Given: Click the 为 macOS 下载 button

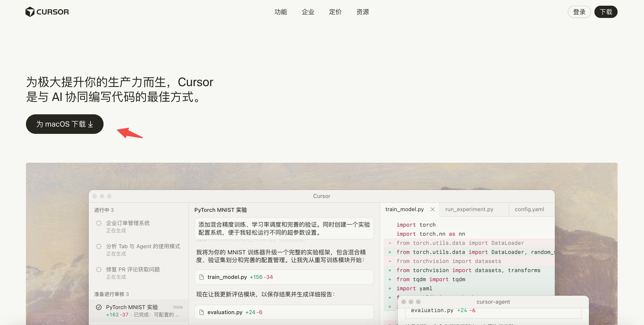Looking at the screenshot, I should click(64, 124).
